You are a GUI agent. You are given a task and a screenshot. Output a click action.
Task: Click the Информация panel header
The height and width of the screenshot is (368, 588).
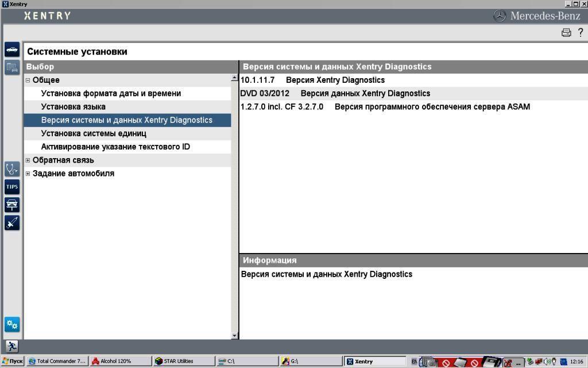(x=413, y=260)
